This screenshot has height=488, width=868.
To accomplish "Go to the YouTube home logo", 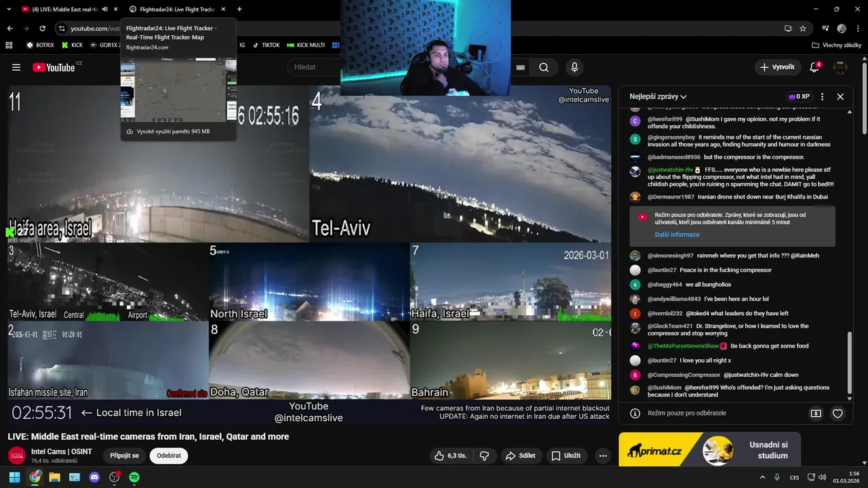I will point(54,67).
